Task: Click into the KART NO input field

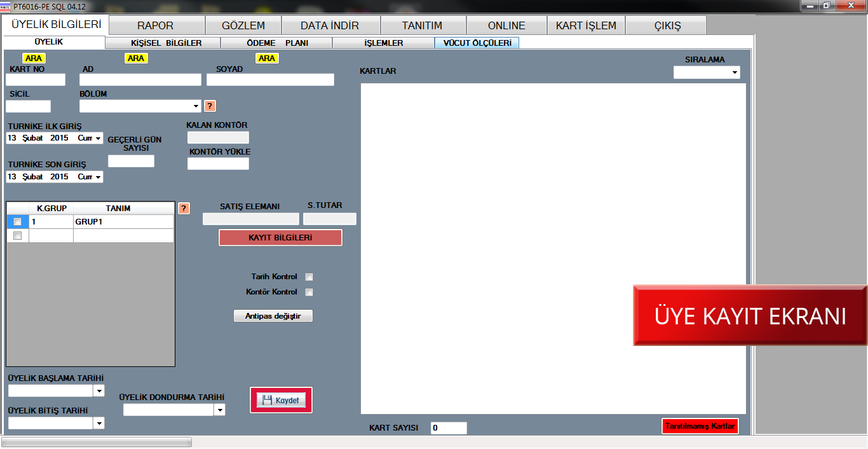Action: (36, 80)
